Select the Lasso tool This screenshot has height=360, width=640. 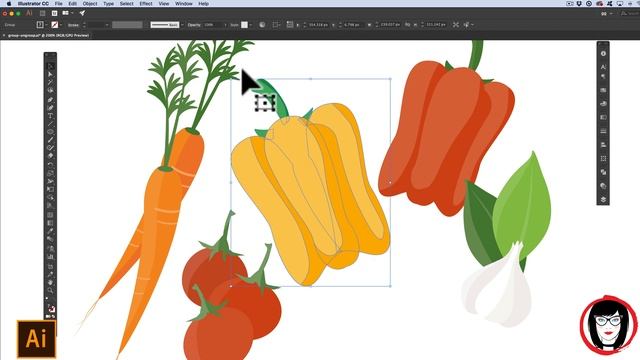[x=50, y=91]
